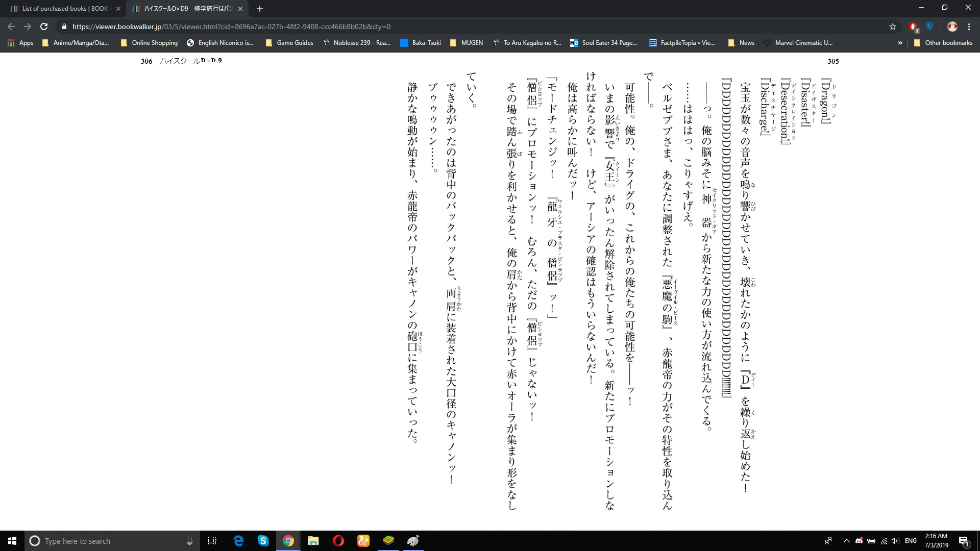This screenshot has width=980, height=551.
Task: Open Soul Eater 34 Page bookmark
Action: [x=604, y=43]
